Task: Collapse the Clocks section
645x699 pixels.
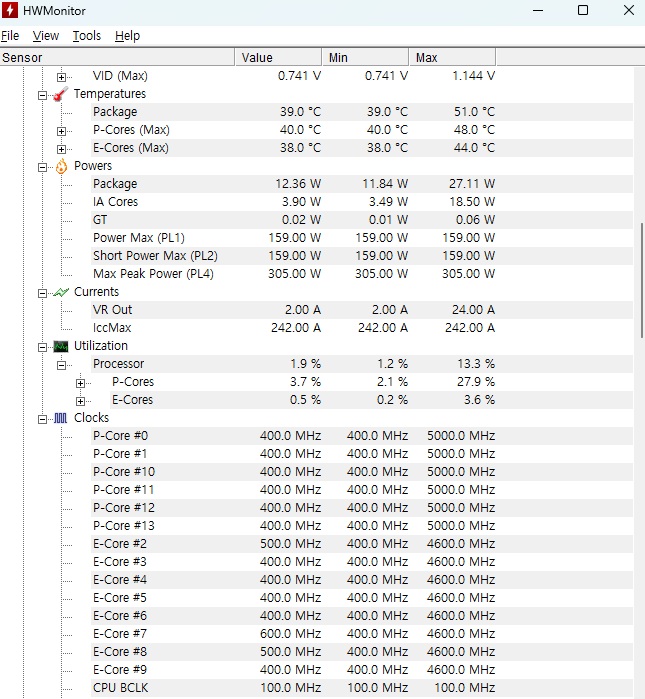Action: tap(42, 419)
